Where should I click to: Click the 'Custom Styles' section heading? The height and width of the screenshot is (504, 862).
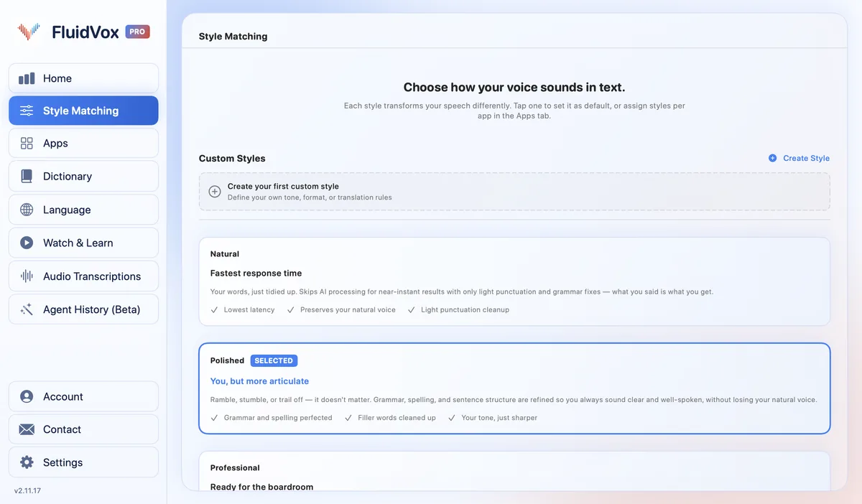(232, 158)
